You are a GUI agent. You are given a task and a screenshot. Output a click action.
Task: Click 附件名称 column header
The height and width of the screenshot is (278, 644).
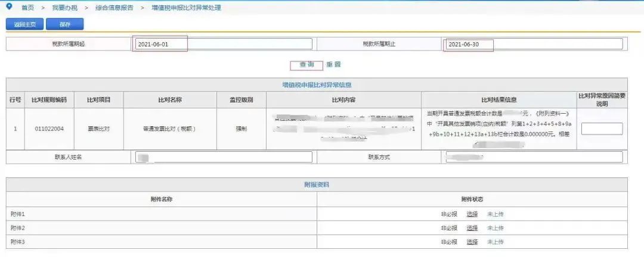[x=162, y=199]
